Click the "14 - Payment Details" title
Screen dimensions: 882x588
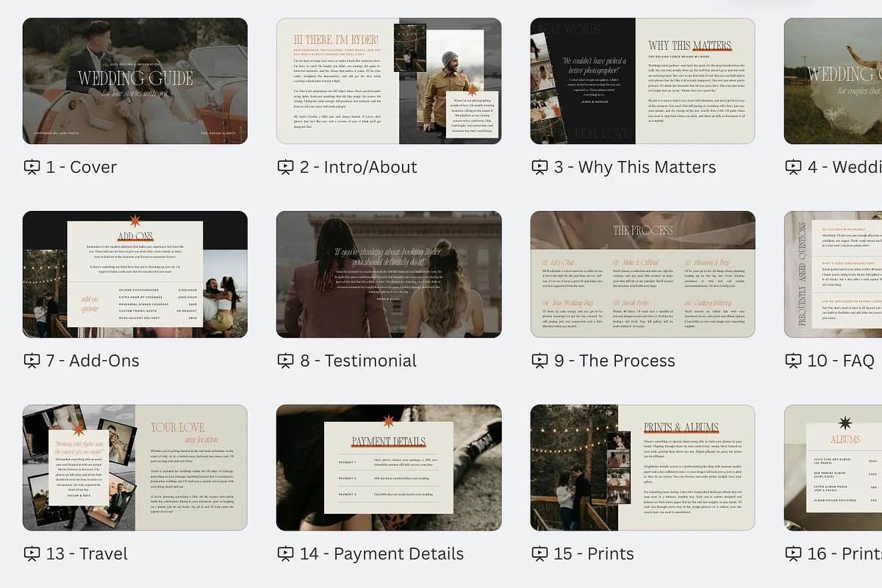click(381, 553)
